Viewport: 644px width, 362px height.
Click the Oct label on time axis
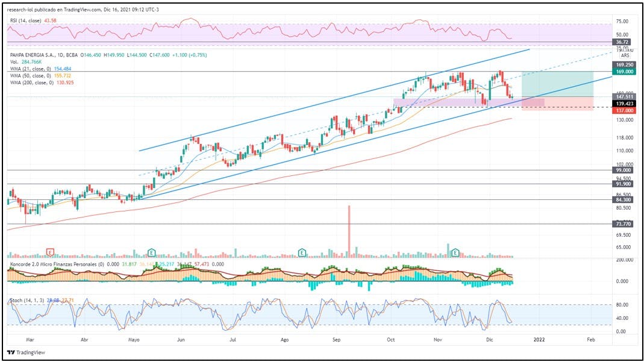pos(390,340)
